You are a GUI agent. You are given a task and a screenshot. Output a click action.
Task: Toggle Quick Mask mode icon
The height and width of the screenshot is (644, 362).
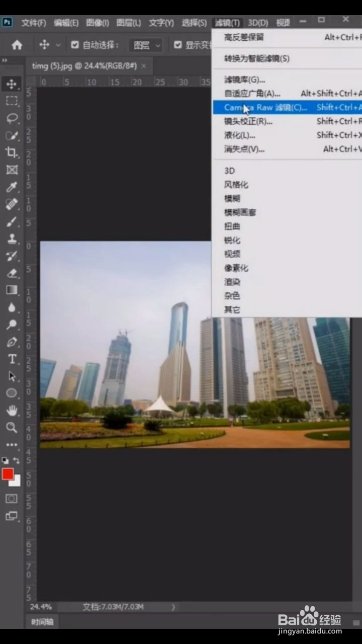(x=12, y=499)
